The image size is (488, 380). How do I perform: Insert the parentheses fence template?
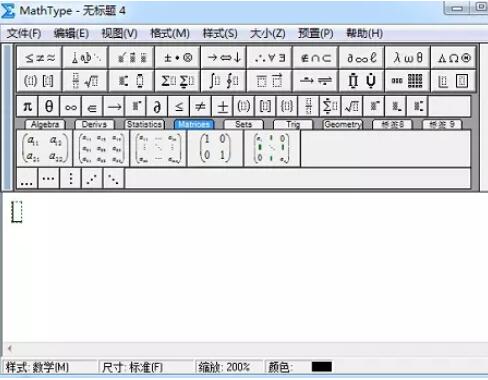pyautogui.click(x=244, y=107)
